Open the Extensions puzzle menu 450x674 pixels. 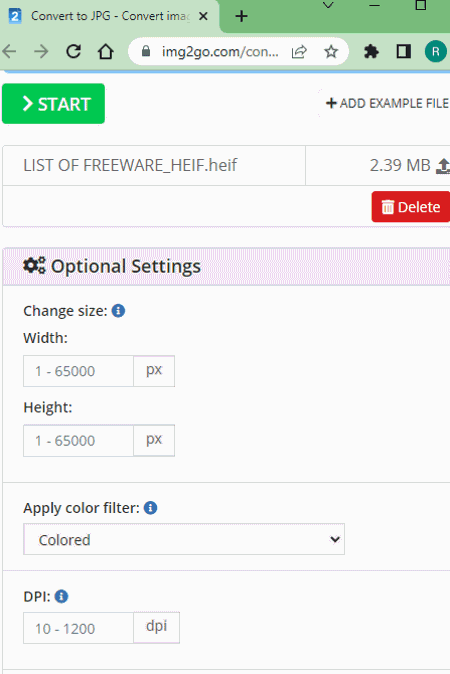pyautogui.click(x=371, y=52)
